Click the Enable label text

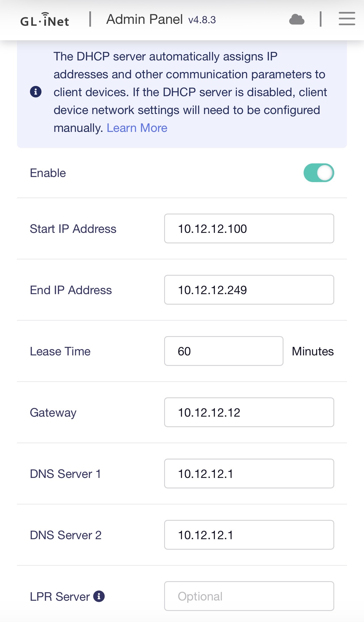48,173
